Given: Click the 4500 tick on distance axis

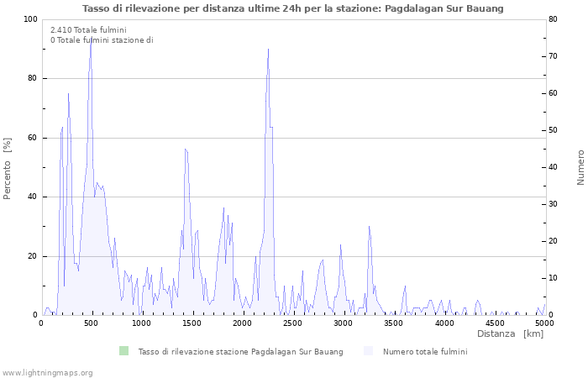Looking at the screenshot, I should [494, 323].
